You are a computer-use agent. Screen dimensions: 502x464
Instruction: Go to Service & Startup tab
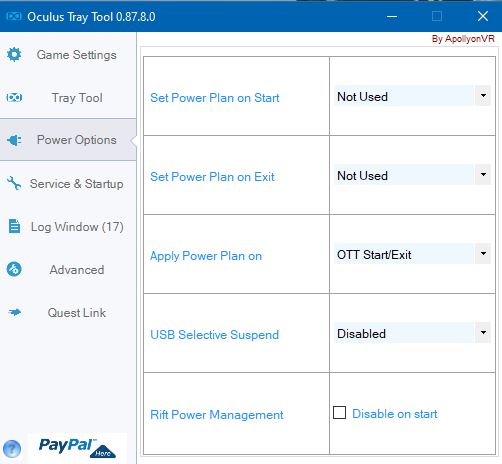point(68,183)
